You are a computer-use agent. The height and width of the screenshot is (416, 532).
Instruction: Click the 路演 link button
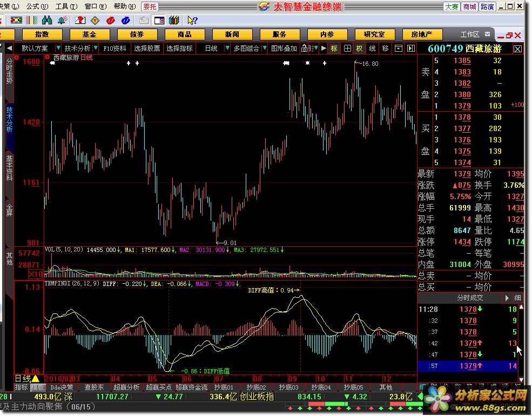click(487, 6)
